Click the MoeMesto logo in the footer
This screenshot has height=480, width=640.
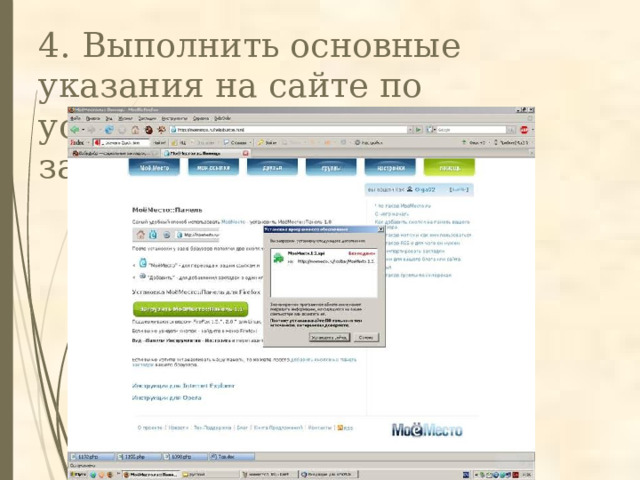[x=427, y=430]
